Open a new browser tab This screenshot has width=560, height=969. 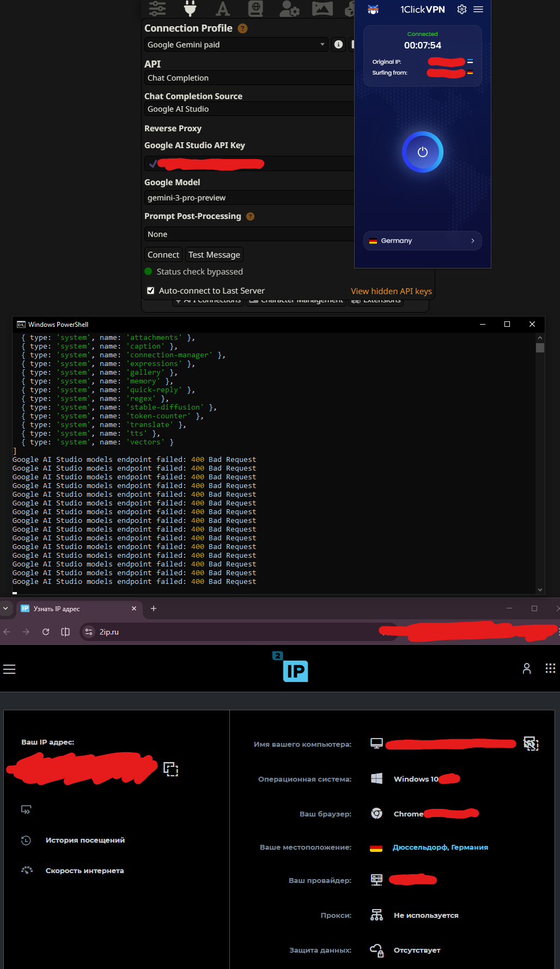[x=154, y=608]
